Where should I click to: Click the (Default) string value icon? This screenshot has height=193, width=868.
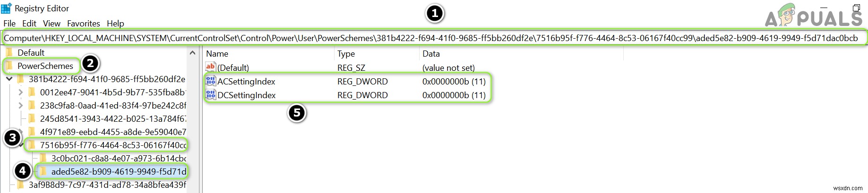(x=211, y=67)
